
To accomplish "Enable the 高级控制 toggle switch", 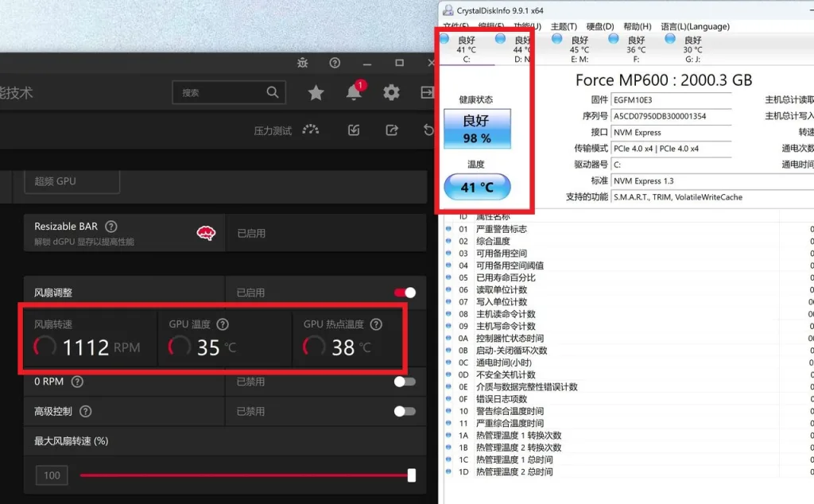I will tap(405, 412).
